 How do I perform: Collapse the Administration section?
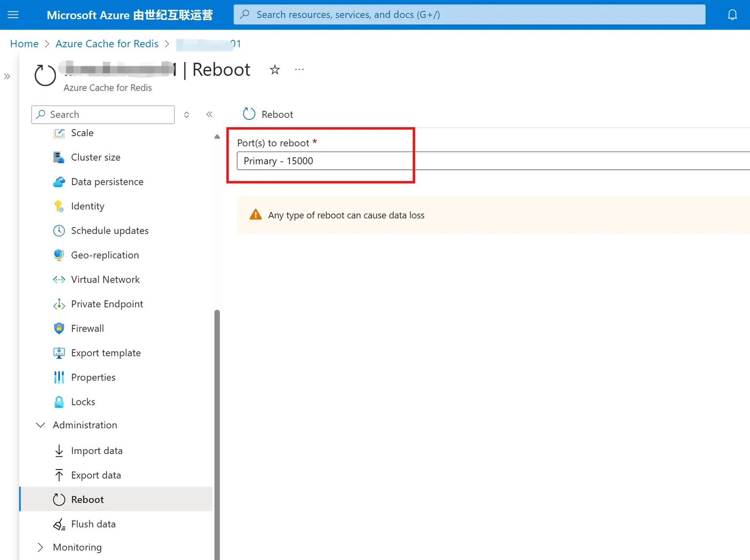pos(40,425)
